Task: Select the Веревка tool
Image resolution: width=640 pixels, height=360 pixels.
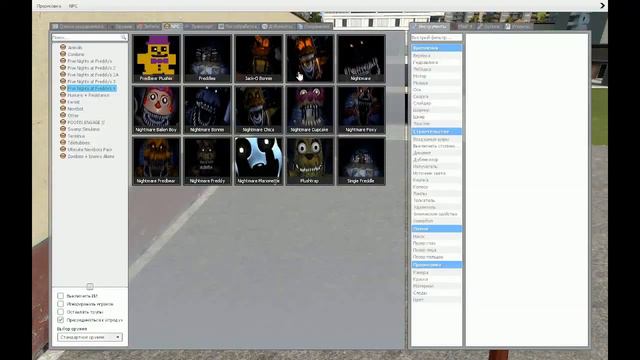Action: coord(436,56)
